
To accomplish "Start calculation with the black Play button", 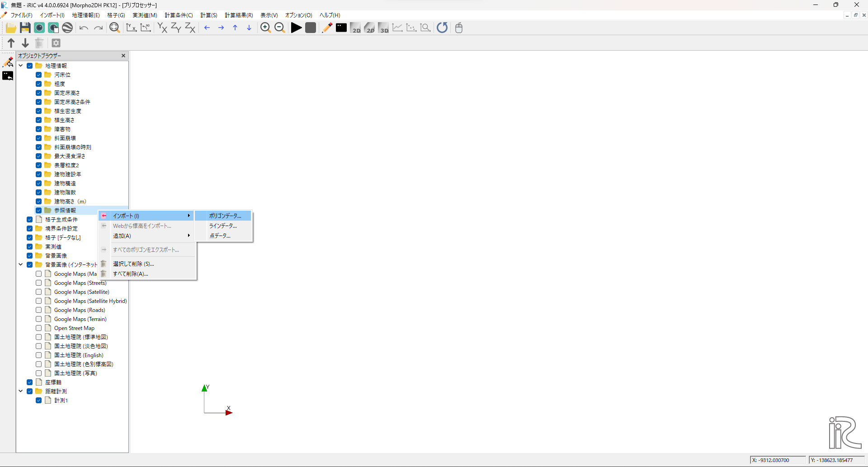I will pyautogui.click(x=296, y=28).
